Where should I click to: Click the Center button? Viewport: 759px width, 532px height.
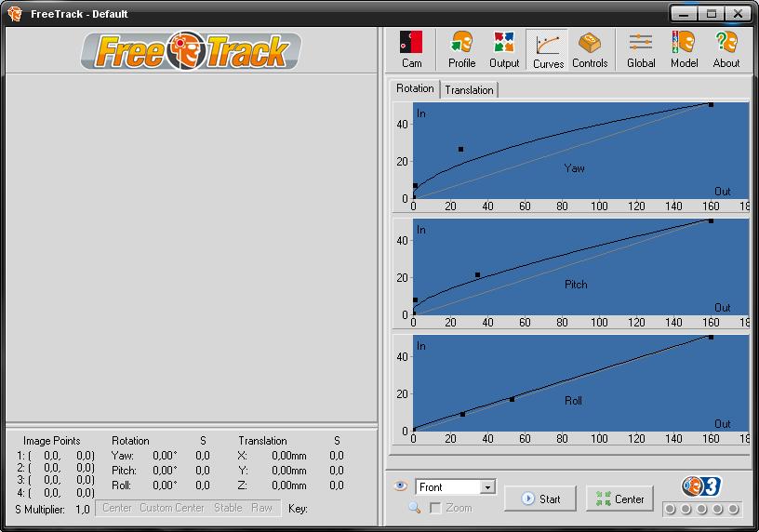(x=619, y=499)
